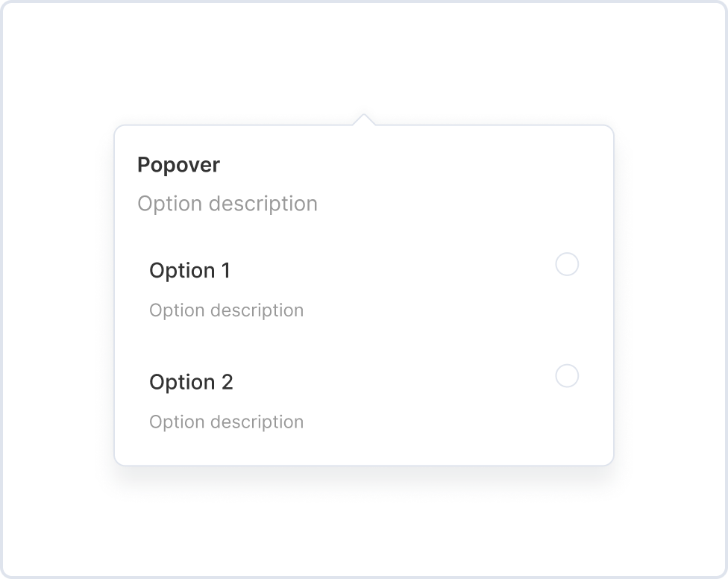
Task: Choose the second option's circular selector
Action: 567,376
